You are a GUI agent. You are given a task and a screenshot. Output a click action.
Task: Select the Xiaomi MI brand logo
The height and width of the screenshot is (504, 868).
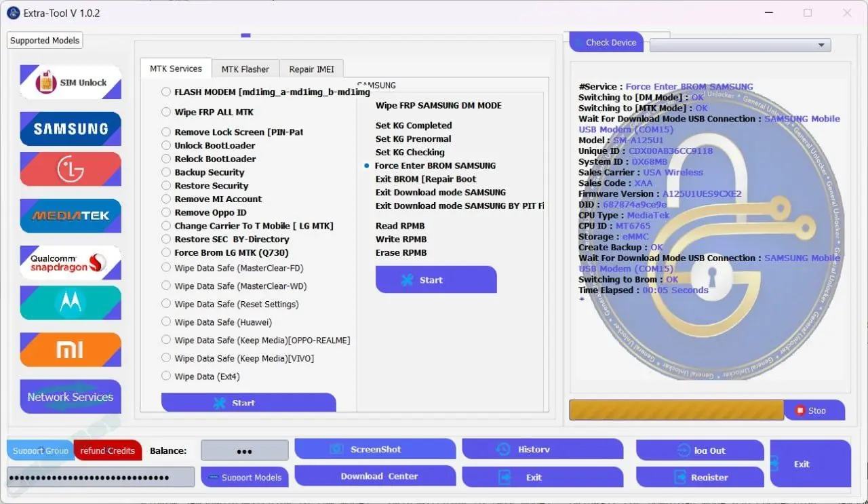click(71, 349)
